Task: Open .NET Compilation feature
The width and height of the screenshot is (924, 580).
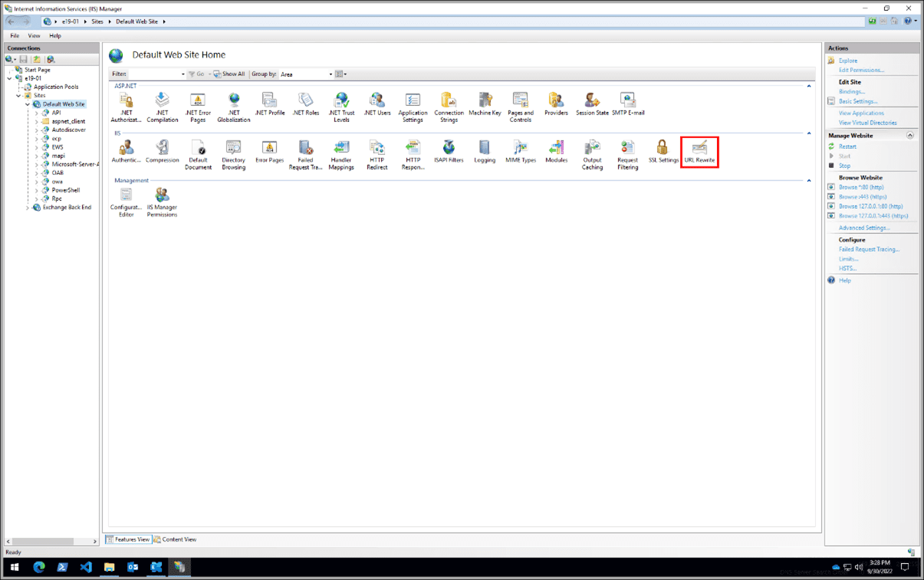Action: [x=162, y=107]
